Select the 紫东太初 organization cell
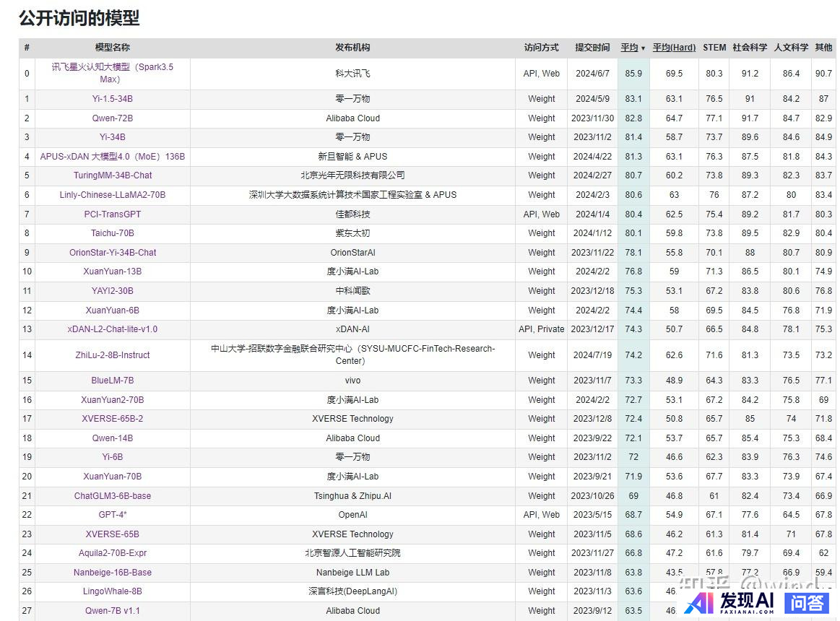 click(352, 233)
